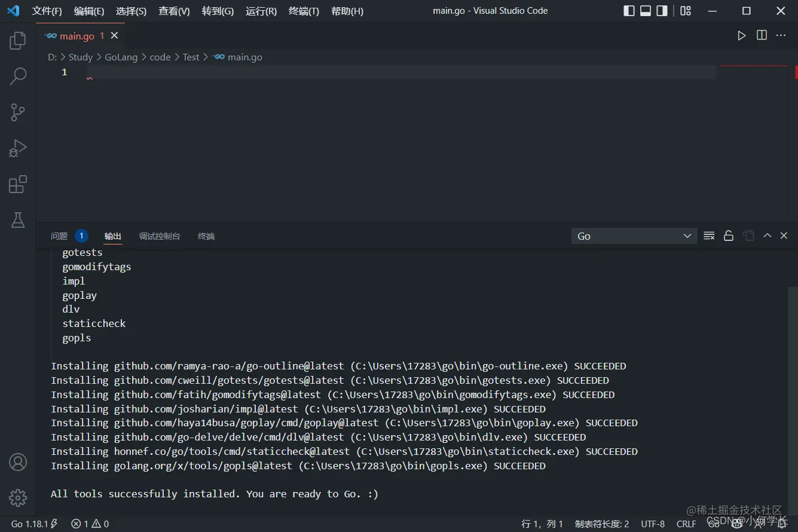798x532 pixels.
Task: Click Go 1.18.1 version in status bar
Action: coord(34,524)
